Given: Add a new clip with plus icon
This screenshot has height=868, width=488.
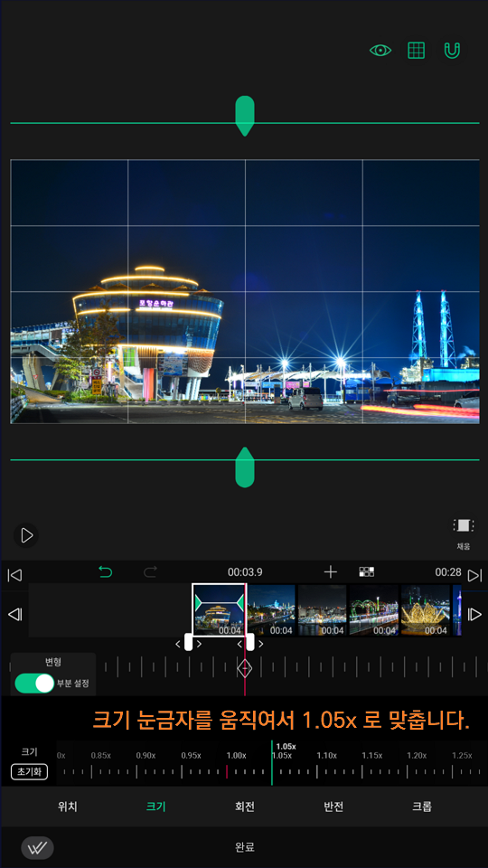Looking at the screenshot, I should pyautogui.click(x=331, y=571).
